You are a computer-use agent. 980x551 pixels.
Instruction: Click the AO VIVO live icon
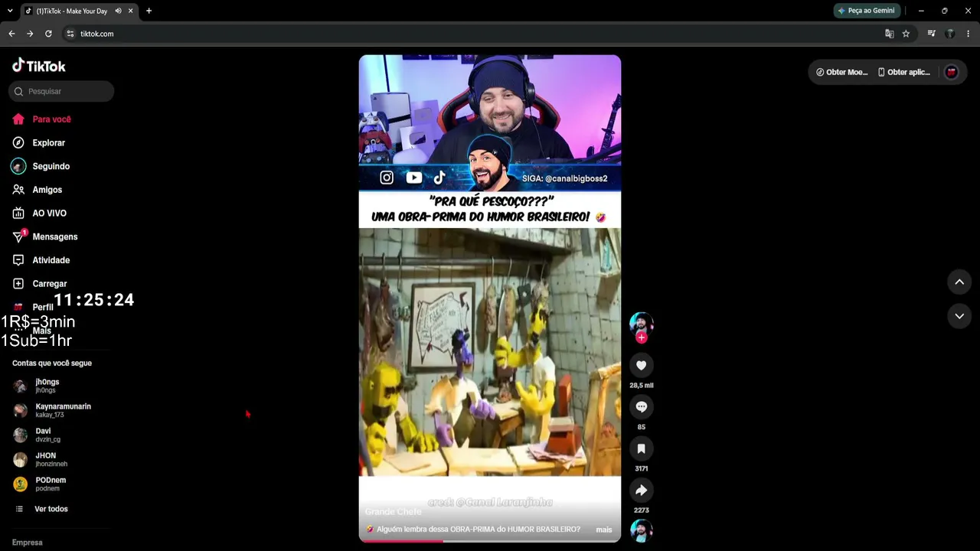tap(18, 214)
